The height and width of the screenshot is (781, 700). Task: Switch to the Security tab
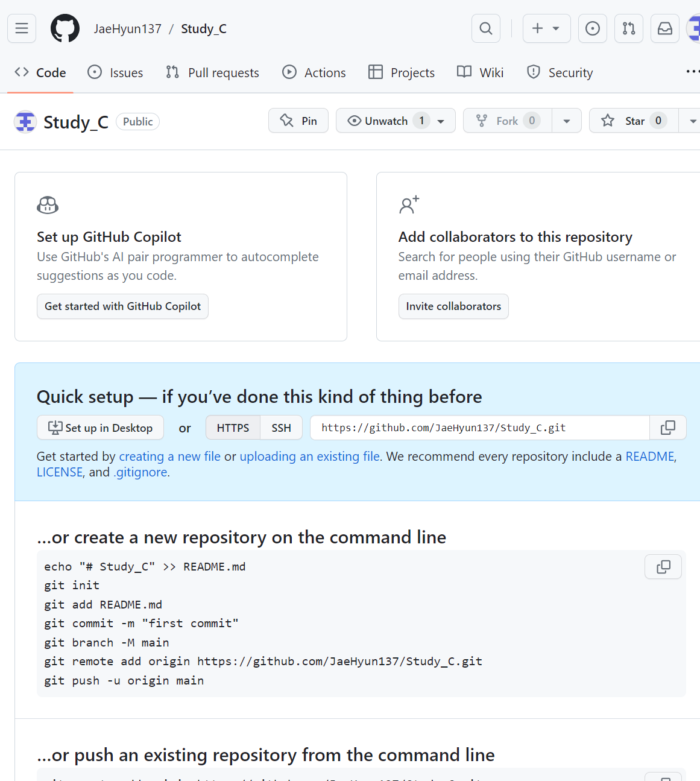pyautogui.click(x=560, y=72)
